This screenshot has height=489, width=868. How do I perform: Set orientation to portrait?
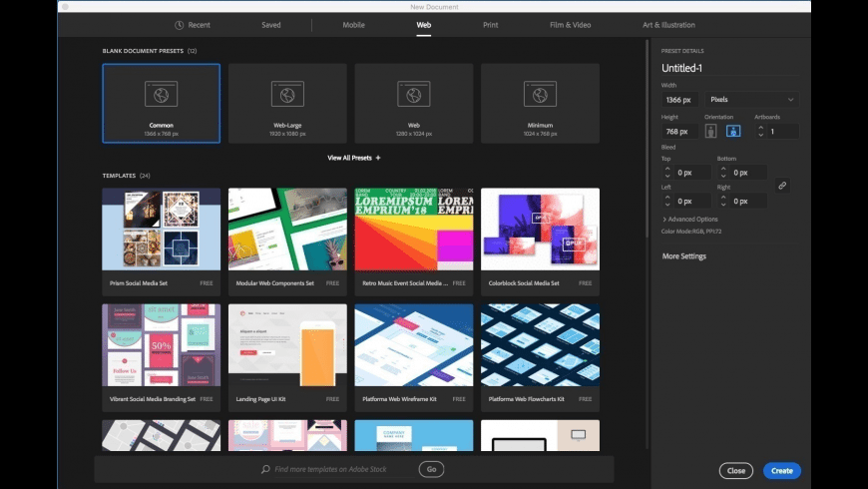(x=711, y=131)
